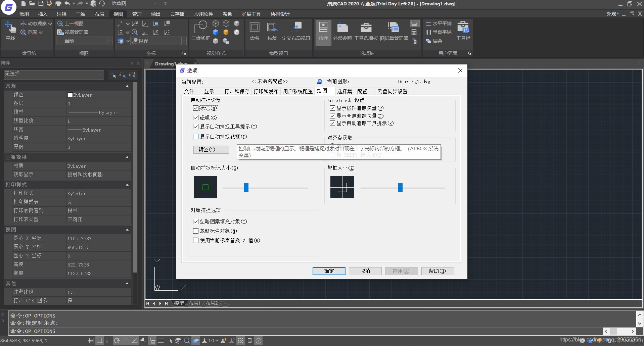The image size is (644, 346).
Task: Enable 显示自动捕捉靶框(D) checkbox
Action: [x=196, y=137]
